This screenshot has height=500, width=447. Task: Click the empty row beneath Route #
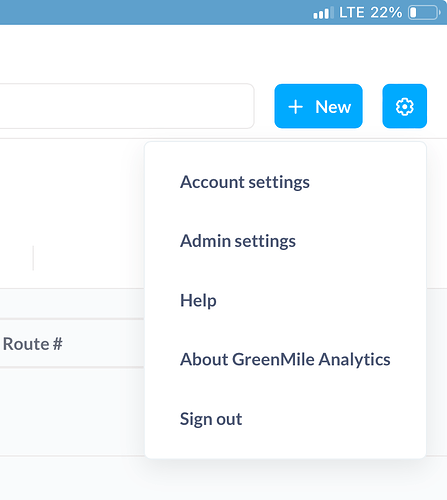pos(72,411)
